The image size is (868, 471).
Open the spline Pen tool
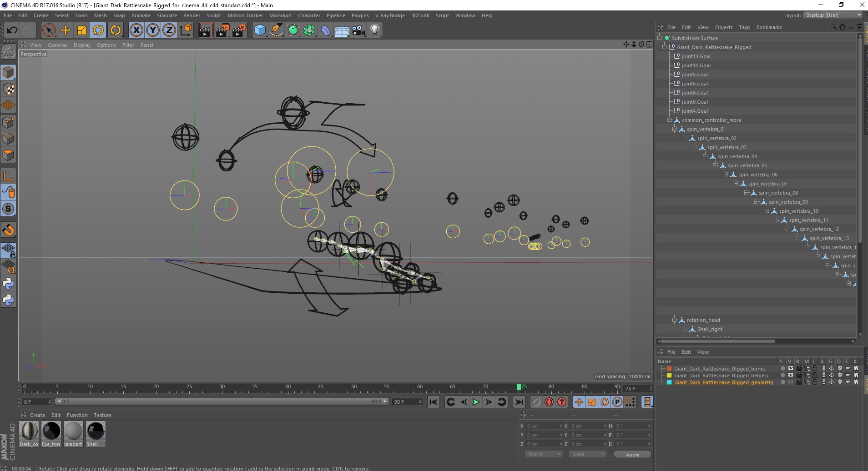click(276, 30)
